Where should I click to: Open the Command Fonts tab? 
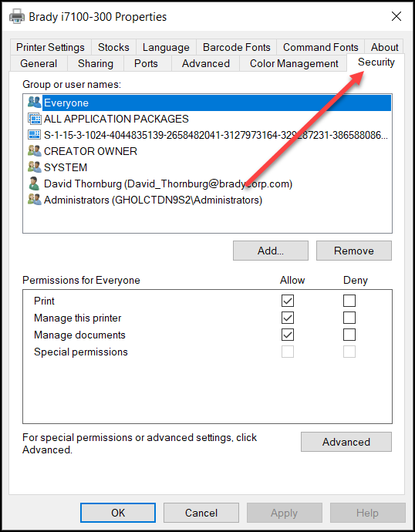click(x=321, y=47)
